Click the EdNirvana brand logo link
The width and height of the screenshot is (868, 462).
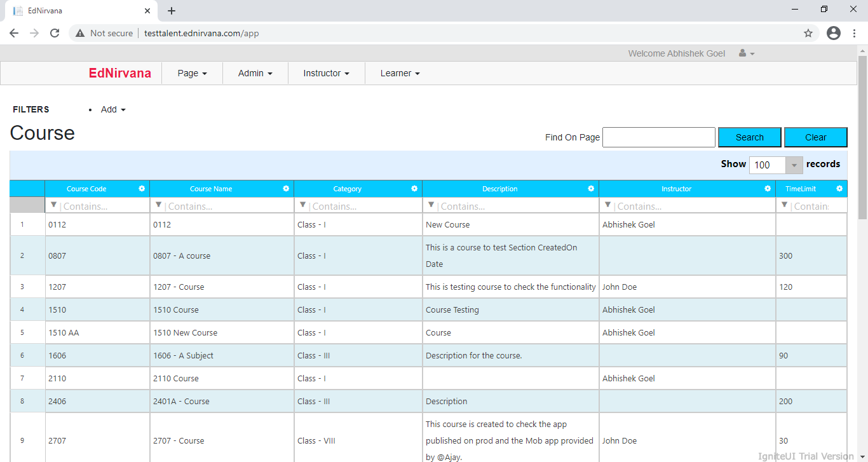tap(120, 73)
